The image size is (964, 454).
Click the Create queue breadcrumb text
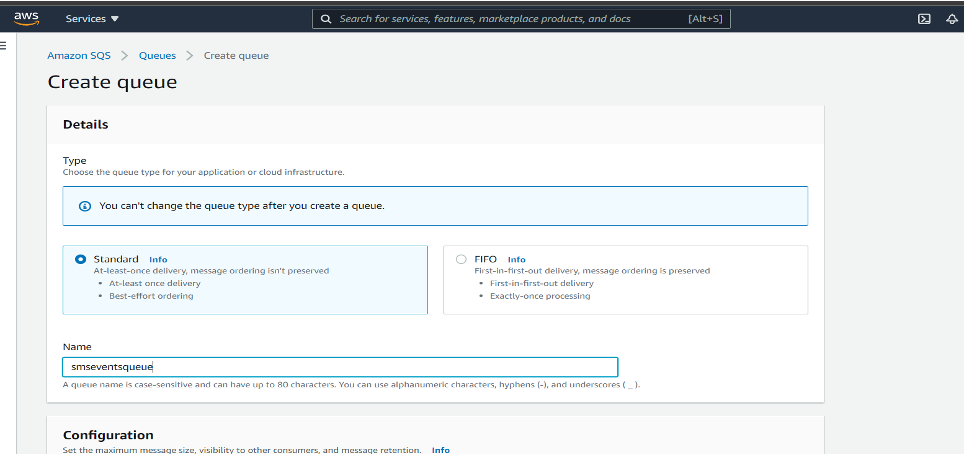[x=236, y=55]
